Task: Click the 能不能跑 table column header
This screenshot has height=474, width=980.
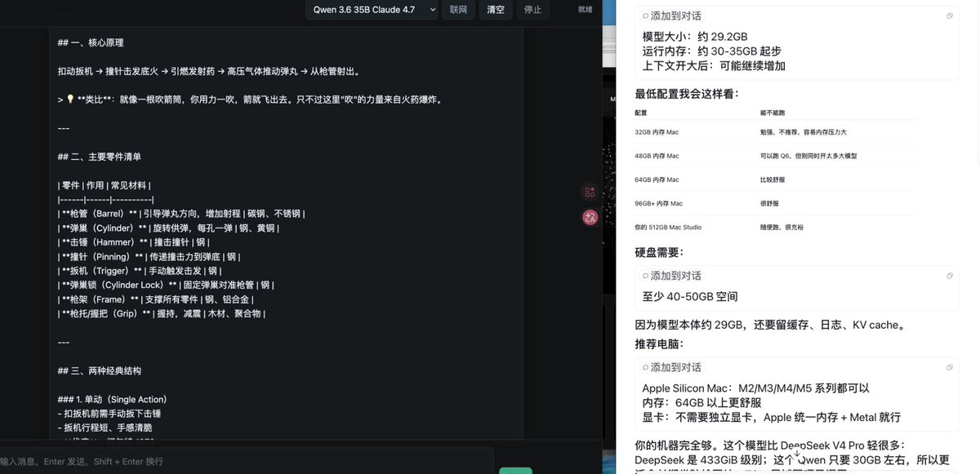Action: [771, 113]
